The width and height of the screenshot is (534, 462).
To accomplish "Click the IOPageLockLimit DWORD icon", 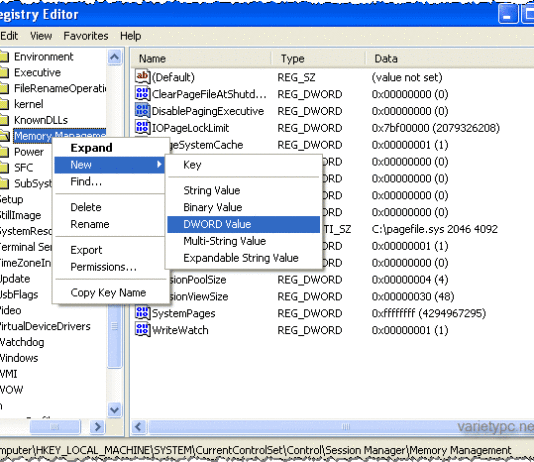I will point(142,127).
